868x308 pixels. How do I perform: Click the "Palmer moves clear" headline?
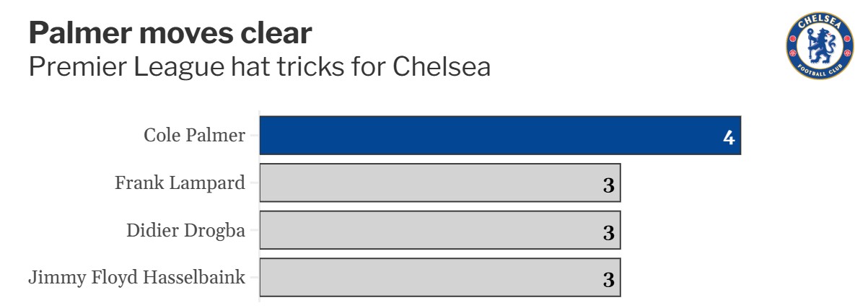point(170,33)
